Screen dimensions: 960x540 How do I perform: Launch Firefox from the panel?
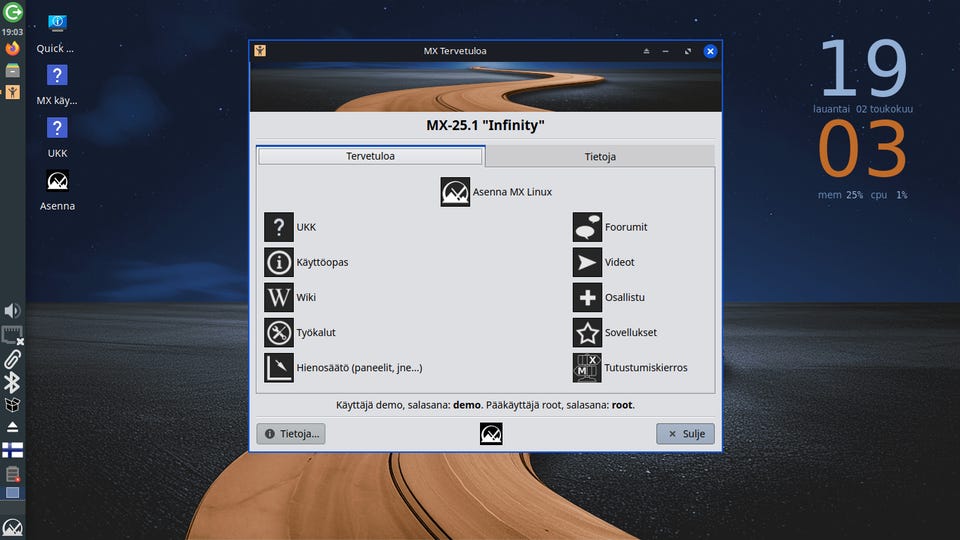[x=12, y=48]
